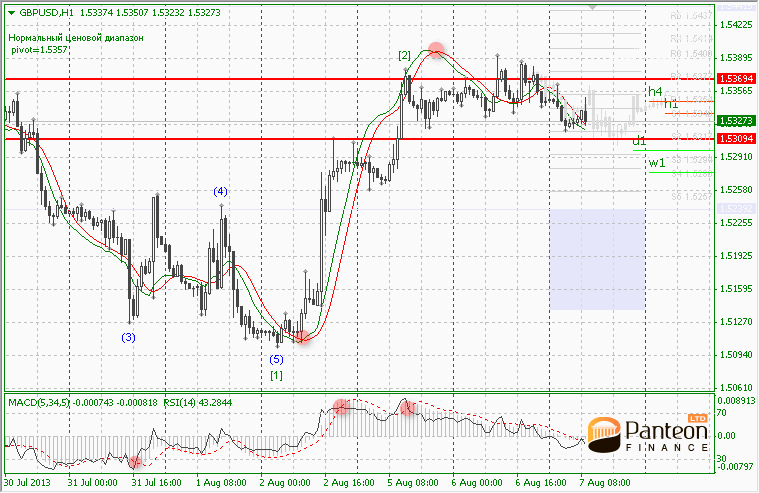
Task: Click the red 1.53094 price tag
Action: click(735, 139)
